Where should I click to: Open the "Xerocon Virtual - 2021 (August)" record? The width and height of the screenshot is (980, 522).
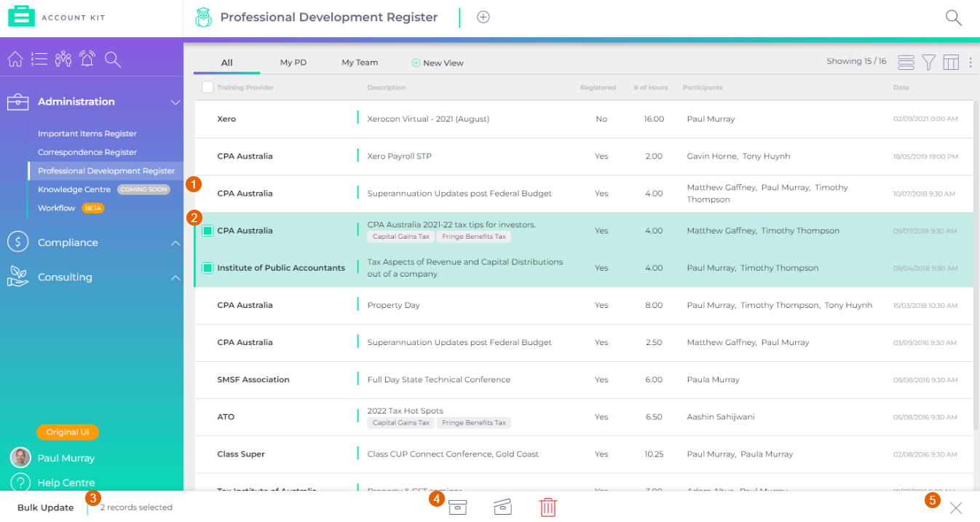pos(428,119)
